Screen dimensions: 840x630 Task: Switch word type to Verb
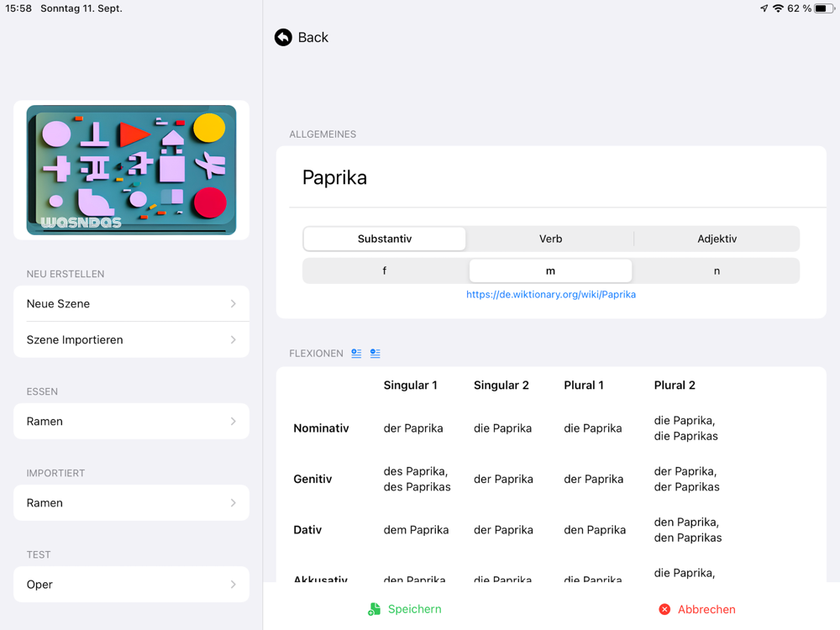coord(551,239)
